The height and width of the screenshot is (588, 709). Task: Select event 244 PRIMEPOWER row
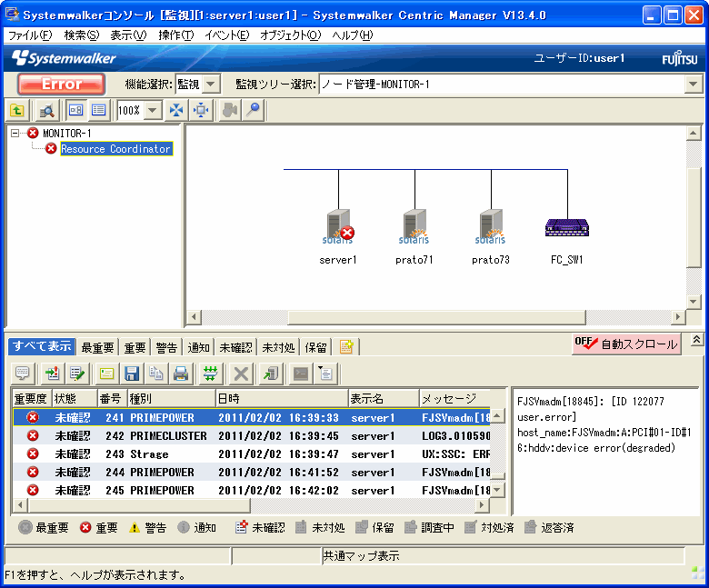252,472
